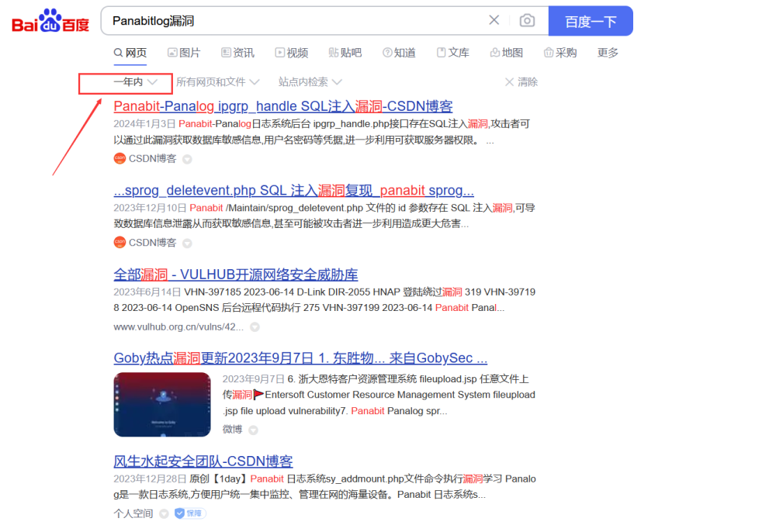Screen dimensions: 776x532
Task: Click the date 2023年12月10日 in second snippet
Action: tap(150, 208)
